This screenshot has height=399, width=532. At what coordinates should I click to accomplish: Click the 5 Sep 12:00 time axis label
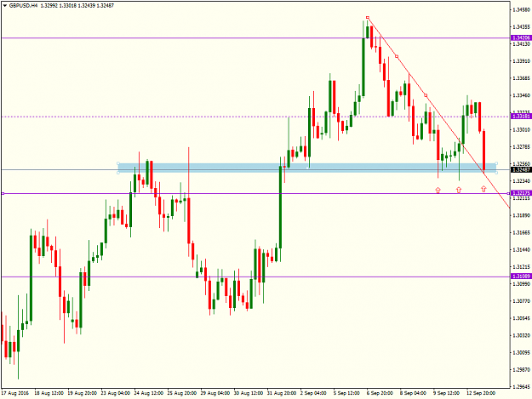(346, 393)
